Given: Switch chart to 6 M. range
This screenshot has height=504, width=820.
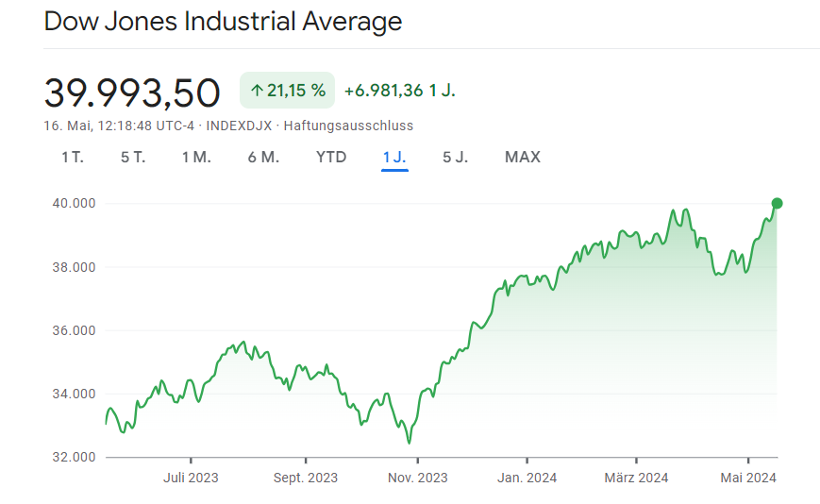Looking at the screenshot, I should 263,157.
